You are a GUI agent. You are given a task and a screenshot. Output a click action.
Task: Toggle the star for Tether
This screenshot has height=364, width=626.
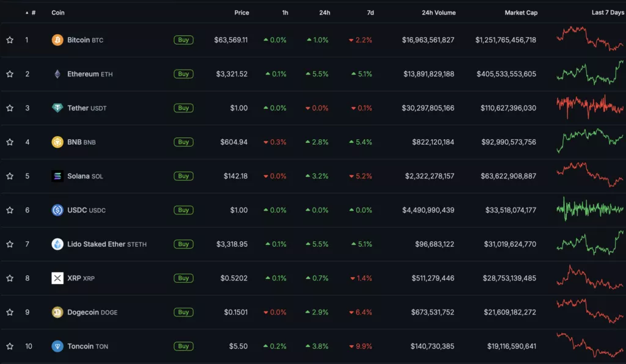point(10,107)
